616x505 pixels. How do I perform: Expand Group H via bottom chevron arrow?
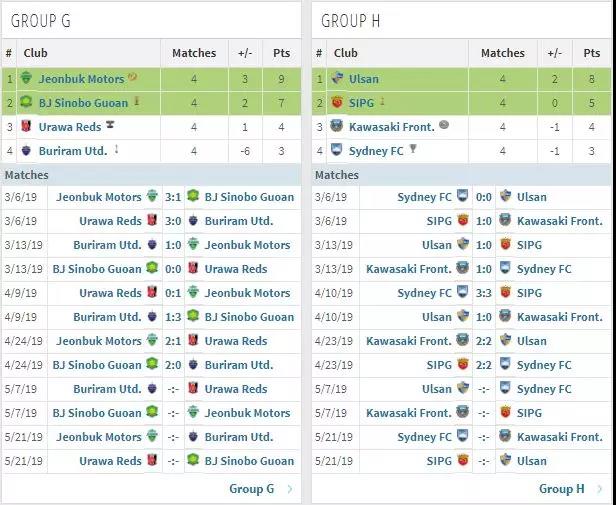pos(600,489)
